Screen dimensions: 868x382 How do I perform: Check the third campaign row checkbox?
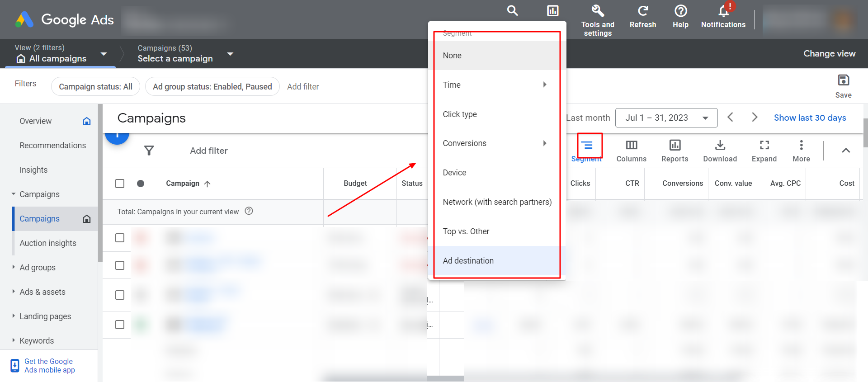point(120,295)
